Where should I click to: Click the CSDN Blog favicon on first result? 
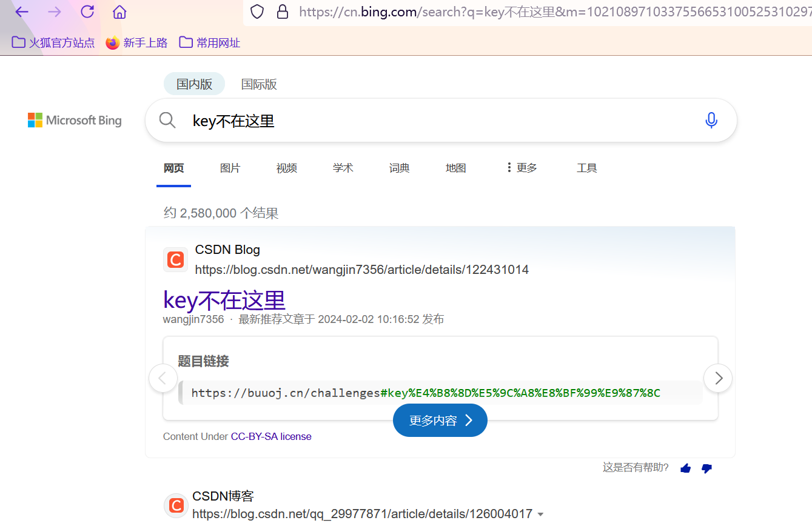coord(175,259)
